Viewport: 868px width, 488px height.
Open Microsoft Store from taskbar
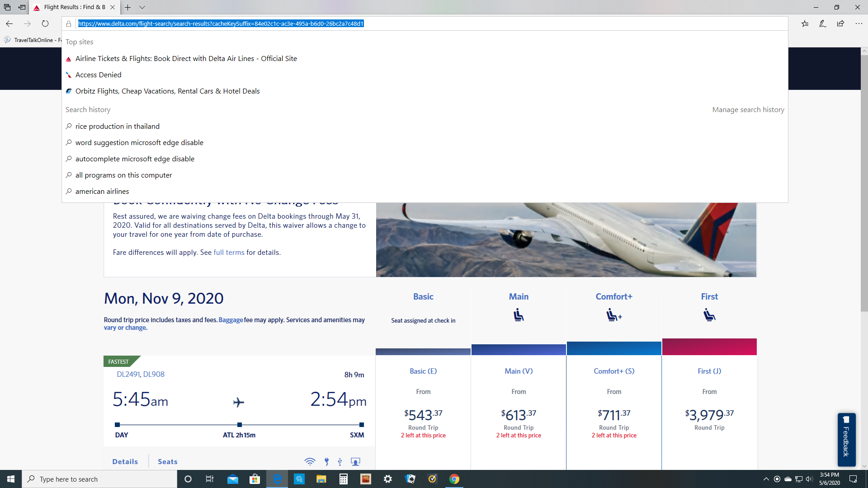[x=255, y=479]
